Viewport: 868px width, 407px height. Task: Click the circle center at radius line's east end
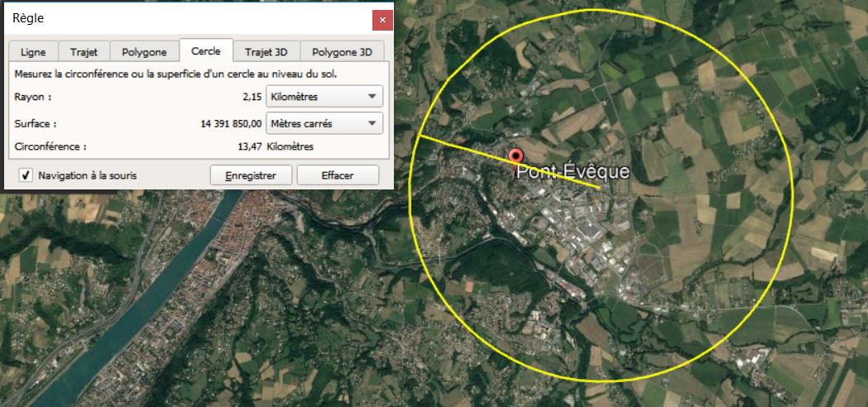click(x=600, y=189)
